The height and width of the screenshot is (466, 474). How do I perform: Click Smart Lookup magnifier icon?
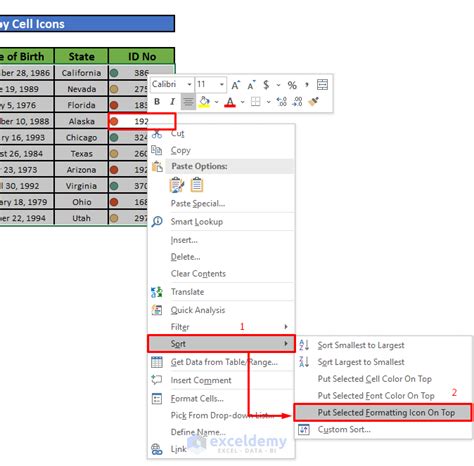(x=157, y=221)
